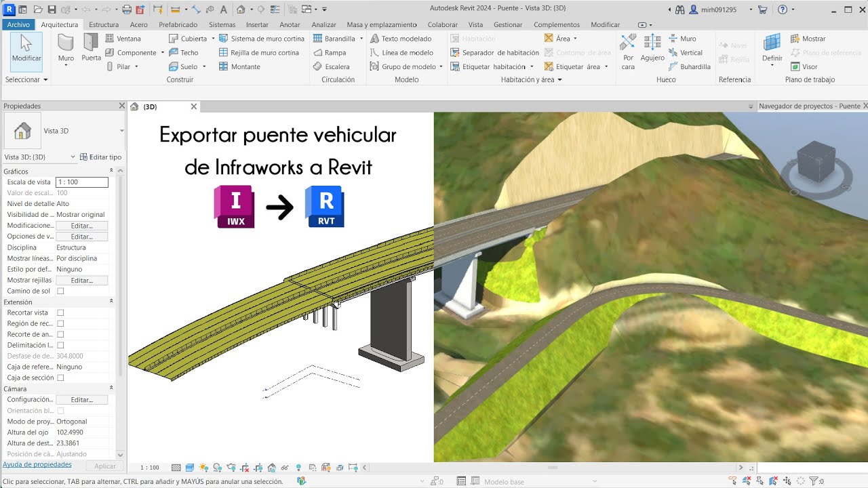
Task: Select Línea de modelo tool
Action: [402, 53]
